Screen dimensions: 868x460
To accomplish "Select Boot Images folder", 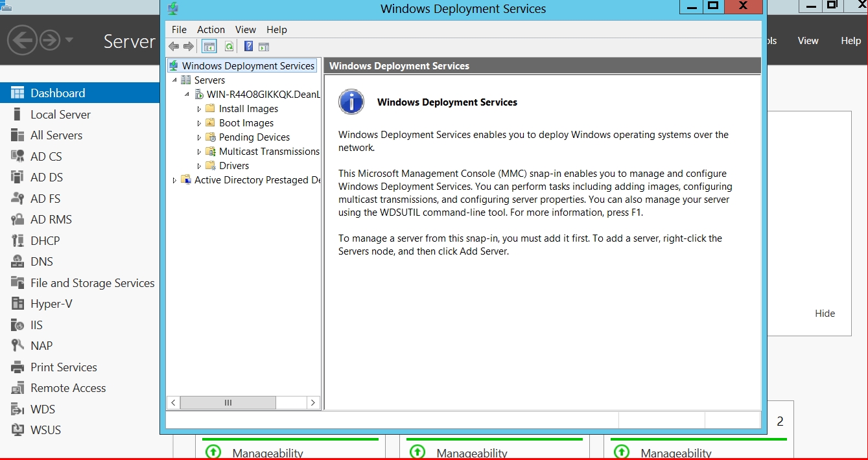I will coord(246,123).
